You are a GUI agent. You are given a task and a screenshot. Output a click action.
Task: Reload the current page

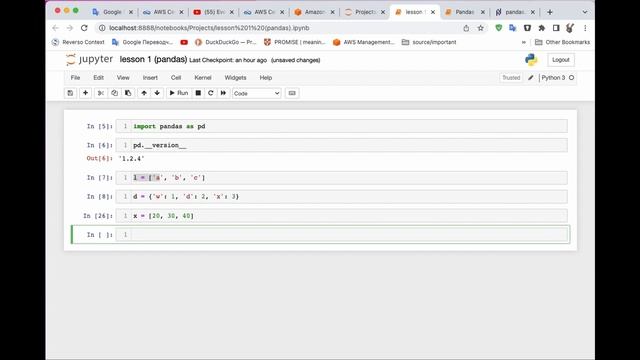pos(84,28)
